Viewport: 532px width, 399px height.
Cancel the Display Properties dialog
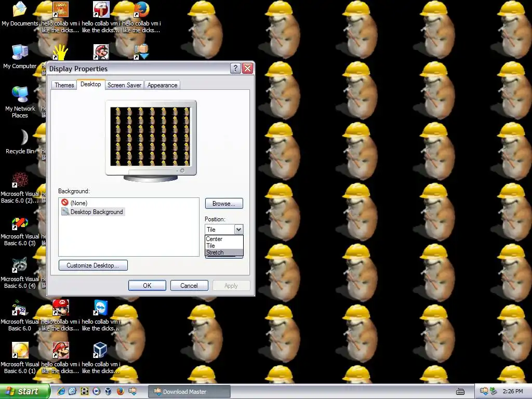pyautogui.click(x=189, y=286)
